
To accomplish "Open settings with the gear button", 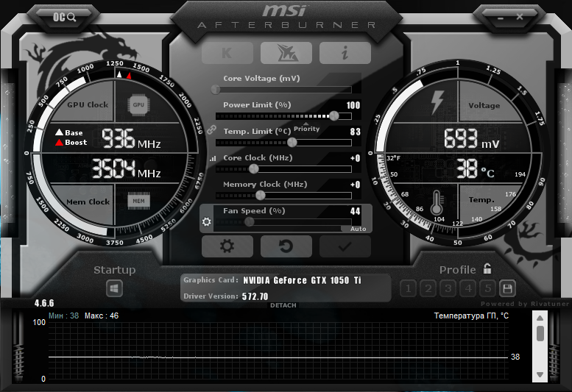I will click(227, 246).
